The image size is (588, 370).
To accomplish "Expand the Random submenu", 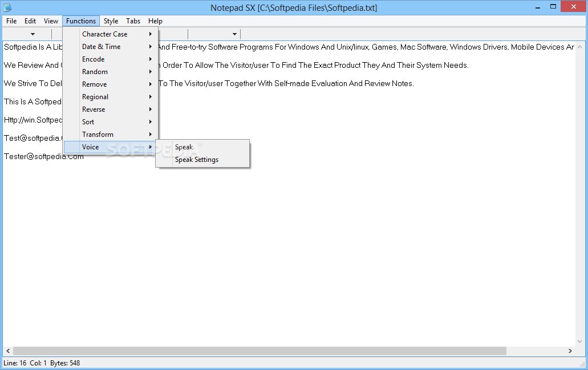I will coord(110,72).
